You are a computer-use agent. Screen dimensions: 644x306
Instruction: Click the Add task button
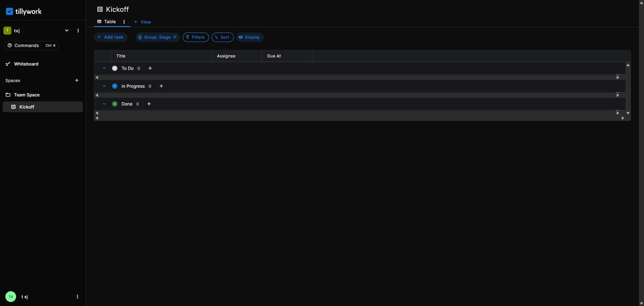point(111,37)
